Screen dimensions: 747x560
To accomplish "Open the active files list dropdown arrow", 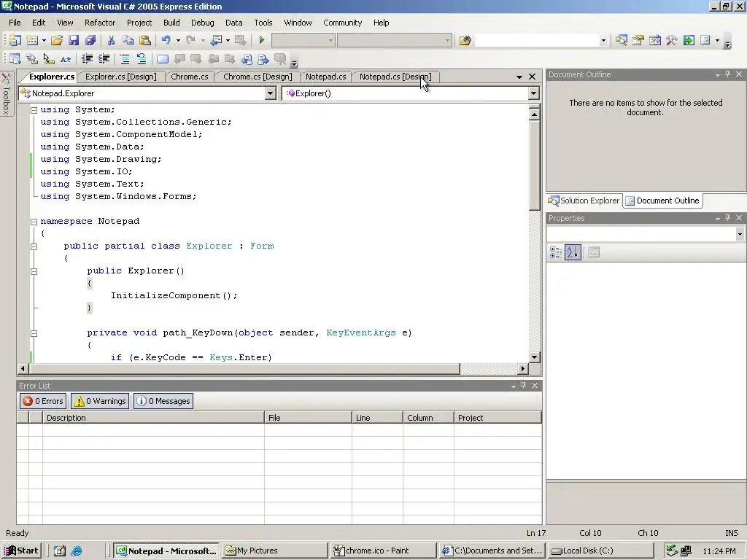I will pos(519,77).
